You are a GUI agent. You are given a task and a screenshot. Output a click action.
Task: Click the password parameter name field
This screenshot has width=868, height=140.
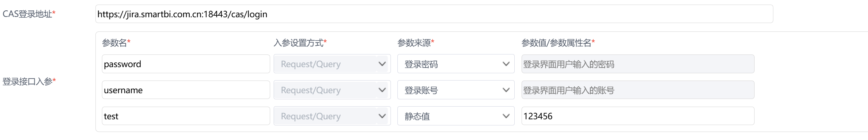(x=186, y=64)
